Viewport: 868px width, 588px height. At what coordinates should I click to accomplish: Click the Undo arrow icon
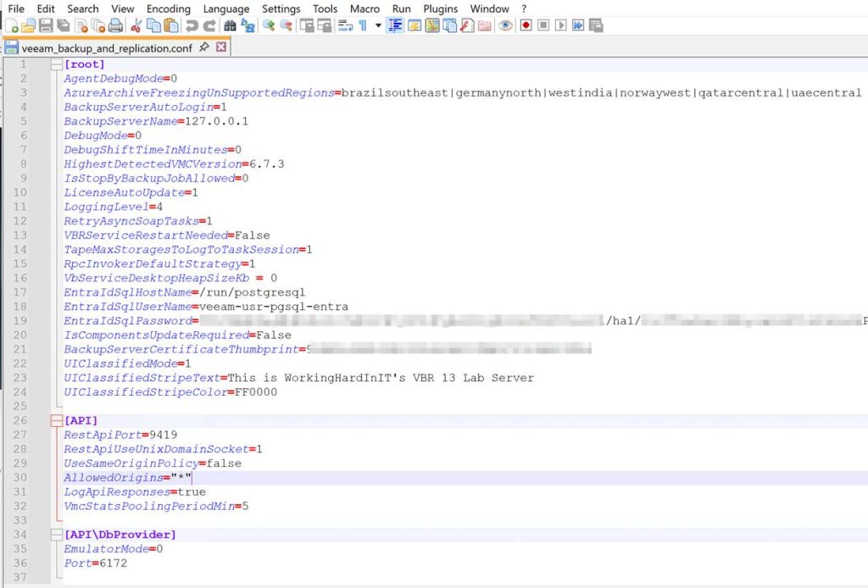point(192,26)
